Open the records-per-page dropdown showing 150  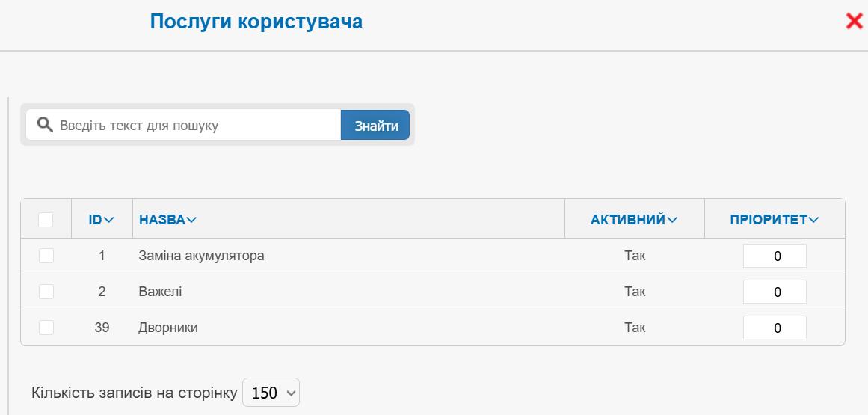click(x=271, y=393)
